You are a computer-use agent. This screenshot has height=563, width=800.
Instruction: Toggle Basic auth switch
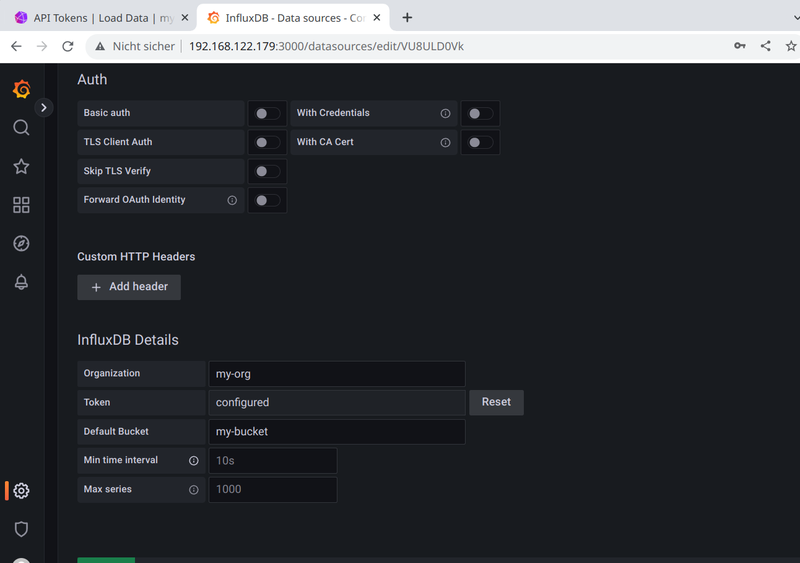[x=267, y=113]
